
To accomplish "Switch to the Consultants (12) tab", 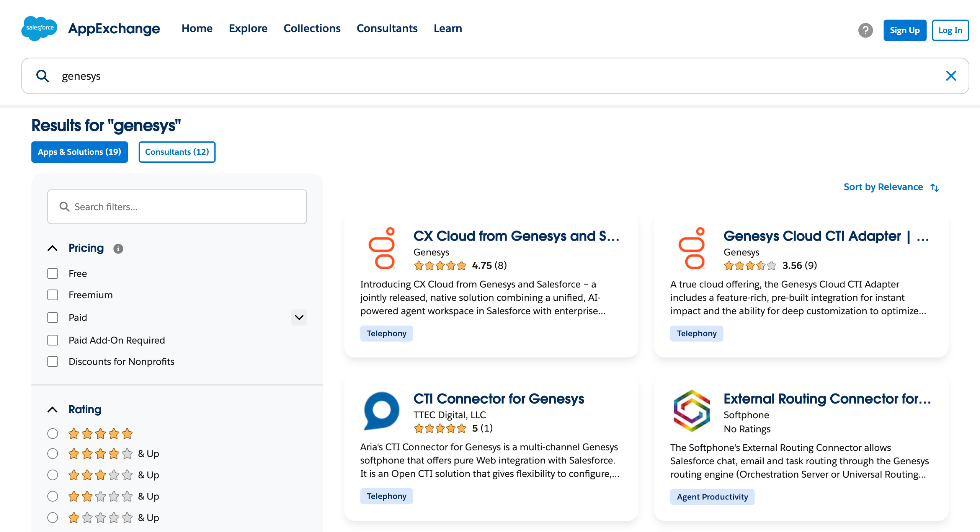I will point(177,152).
